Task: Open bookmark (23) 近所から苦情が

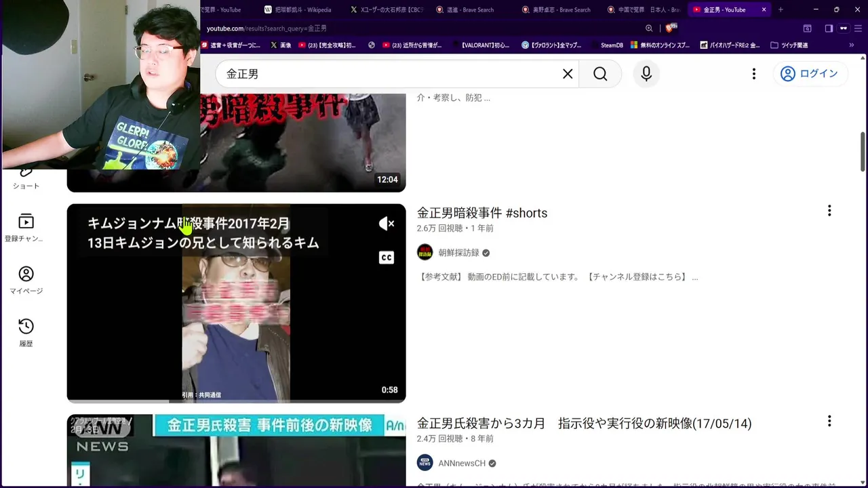Action: pos(412,45)
